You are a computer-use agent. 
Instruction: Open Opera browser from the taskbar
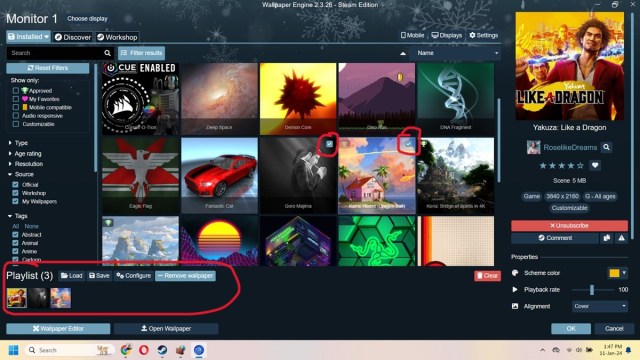pos(144,350)
